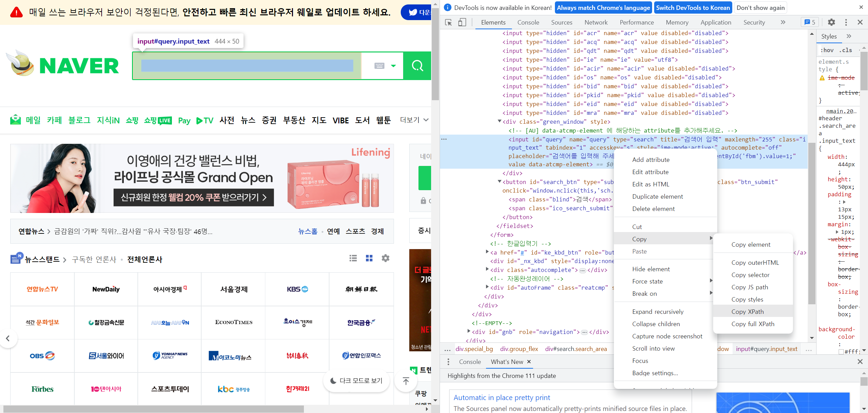The image size is (868, 413).
Task: Open newsstand settings gear icon
Action: (x=385, y=258)
